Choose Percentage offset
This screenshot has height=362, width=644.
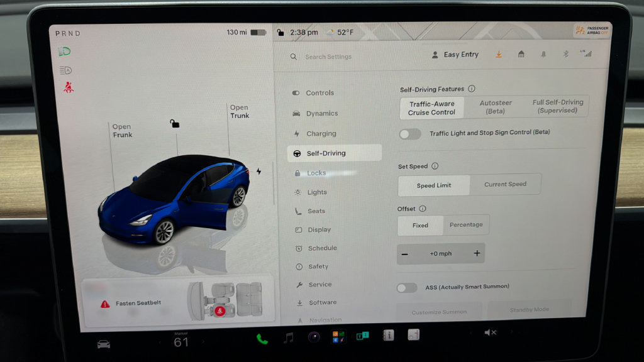(466, 224)
